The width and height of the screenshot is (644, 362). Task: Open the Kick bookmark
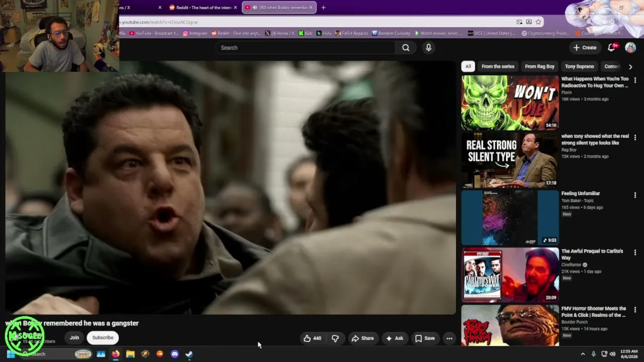[x=305, y=33]
